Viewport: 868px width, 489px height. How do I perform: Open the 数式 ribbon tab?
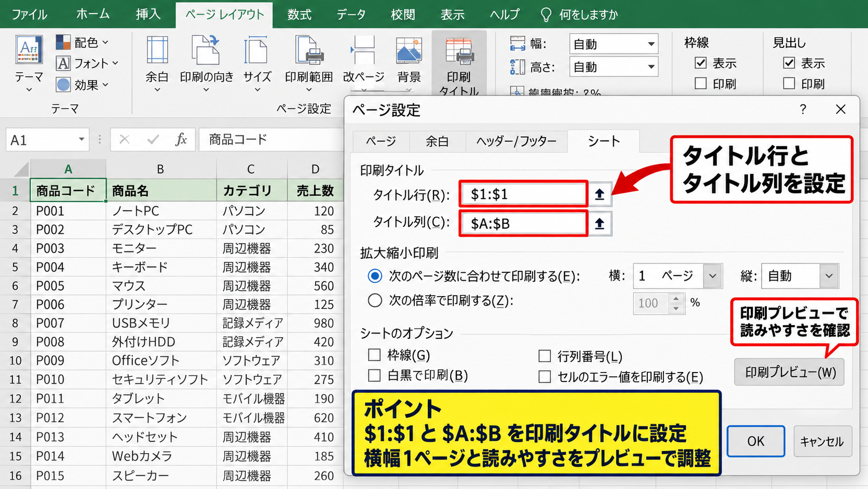(x=300, y=15)
